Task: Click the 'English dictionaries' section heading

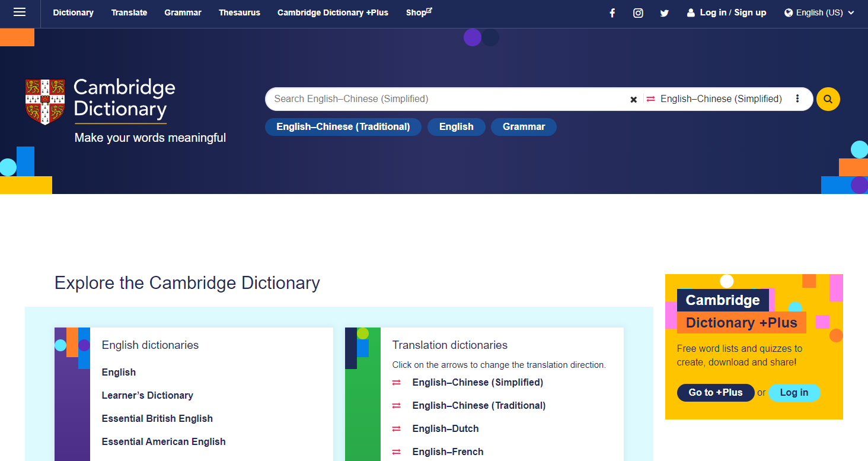Action: pyautogui.click(x=150, y=345)
